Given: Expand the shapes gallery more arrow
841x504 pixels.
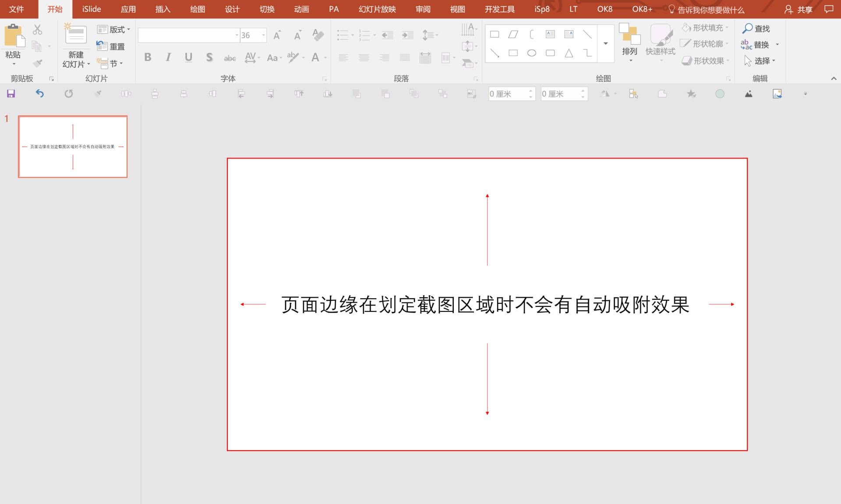Looking at the screenshot, I should [x=606, y=43].
